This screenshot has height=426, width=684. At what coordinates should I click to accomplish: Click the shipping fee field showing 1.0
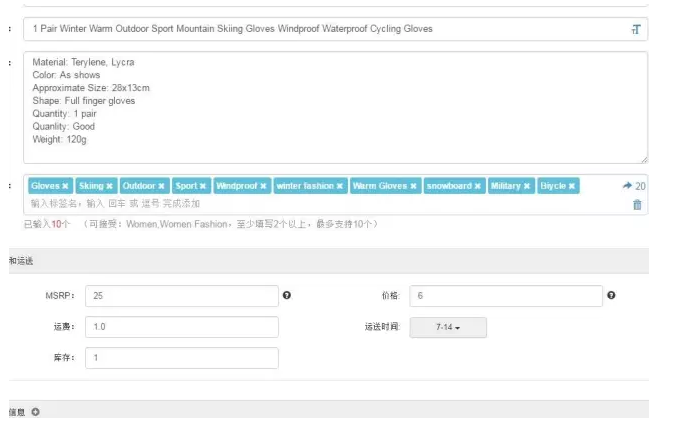181,327
